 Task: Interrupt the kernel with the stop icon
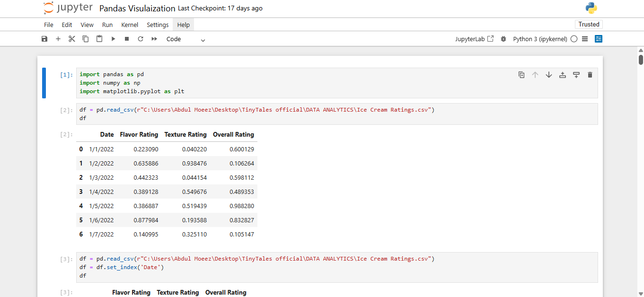(x=127, y=39)
